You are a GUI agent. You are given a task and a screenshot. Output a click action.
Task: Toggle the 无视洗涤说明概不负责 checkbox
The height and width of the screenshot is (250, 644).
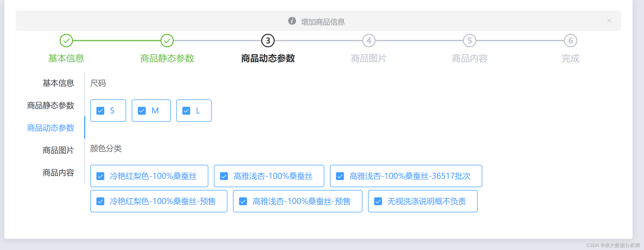378,201
